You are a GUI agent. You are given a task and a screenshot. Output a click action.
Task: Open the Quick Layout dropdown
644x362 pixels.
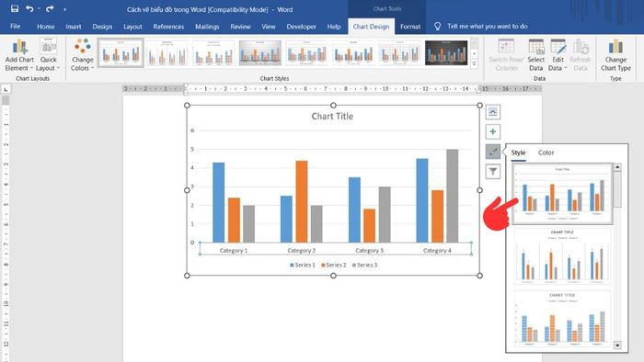(48, 55)
